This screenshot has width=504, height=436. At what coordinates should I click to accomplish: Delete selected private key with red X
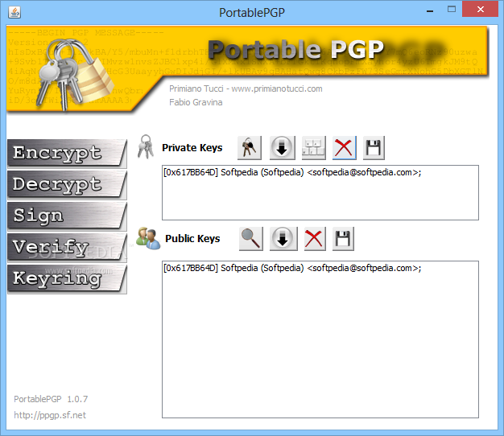coord(345,148)
